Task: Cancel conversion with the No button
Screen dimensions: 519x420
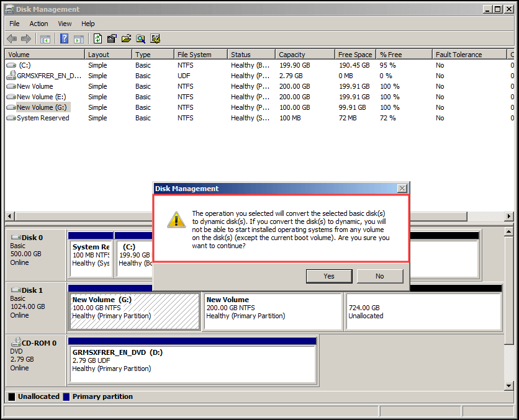Action: click(x=380, y=276)
